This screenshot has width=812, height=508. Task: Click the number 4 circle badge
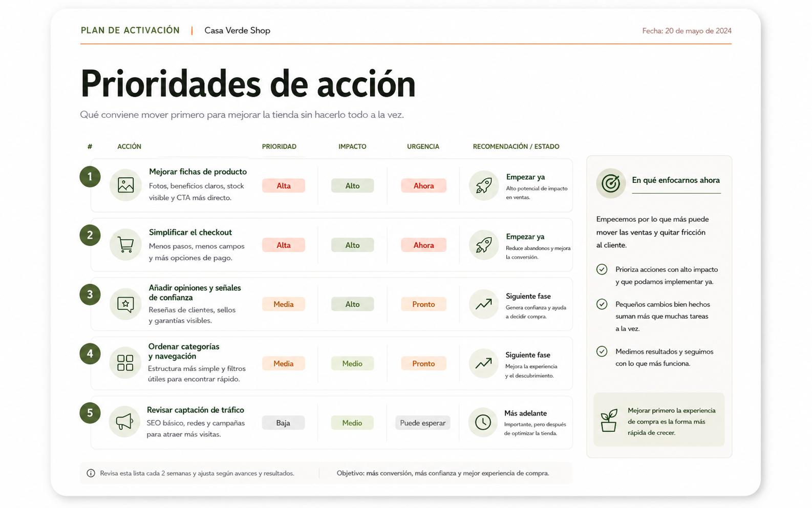90,353
